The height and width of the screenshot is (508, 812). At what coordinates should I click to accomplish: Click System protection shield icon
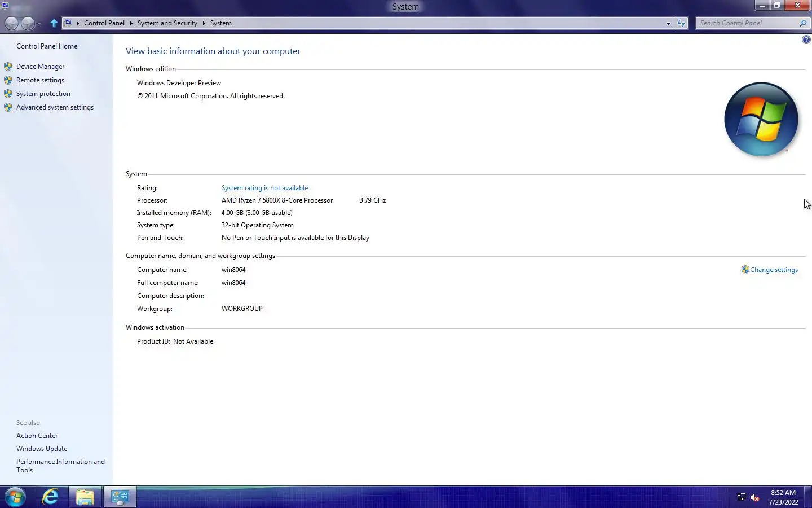8,94
